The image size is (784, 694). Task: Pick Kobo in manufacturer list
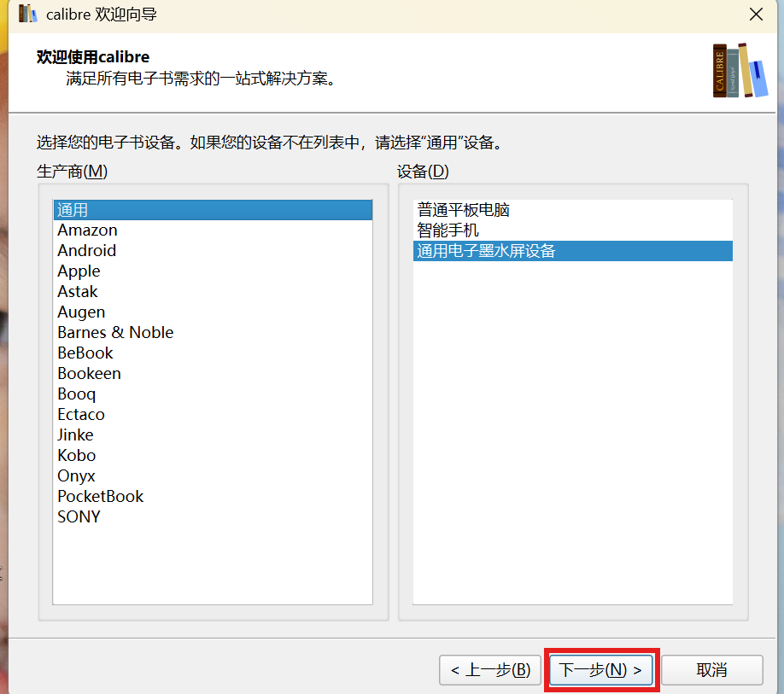(x=213, y=456)
